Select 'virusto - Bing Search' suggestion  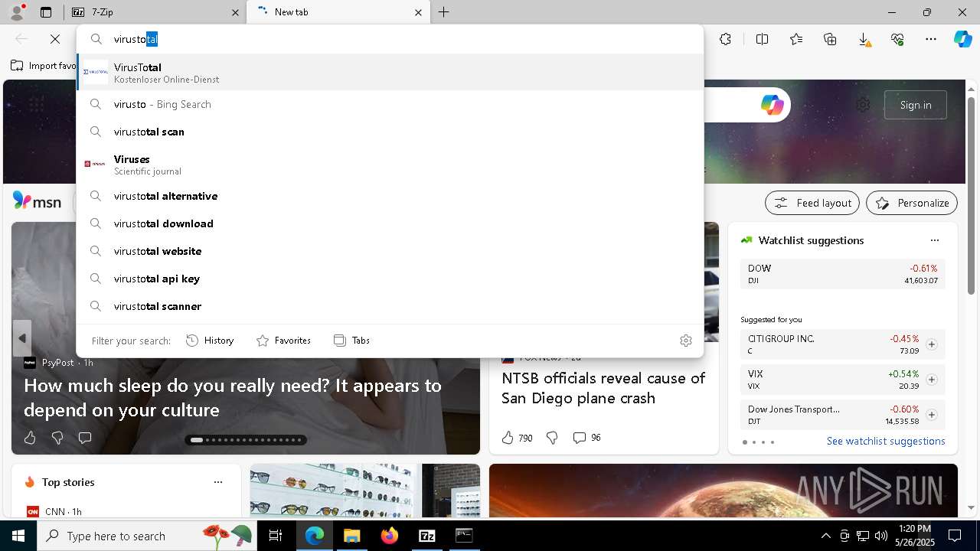pyautogui.click(x=390, y=104)
